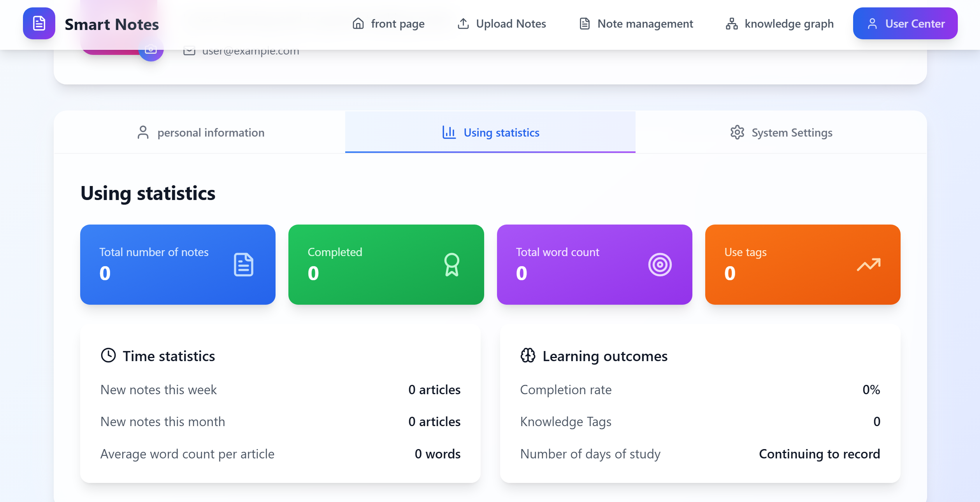Click the brain icon beside Learning outcomes
The image size is (980, 502).
528,355
